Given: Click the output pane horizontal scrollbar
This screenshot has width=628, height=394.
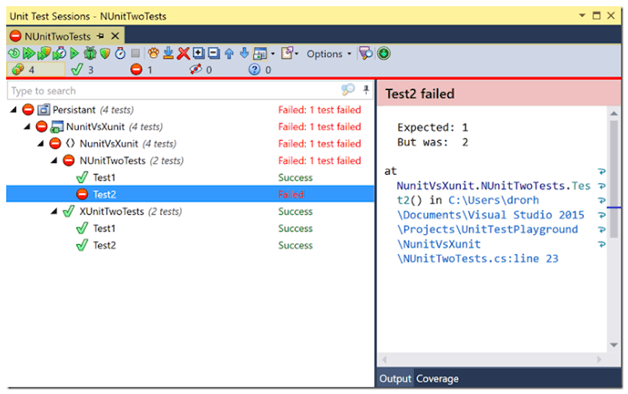Looking at the screenshot, I should click(x=492, y=360).
